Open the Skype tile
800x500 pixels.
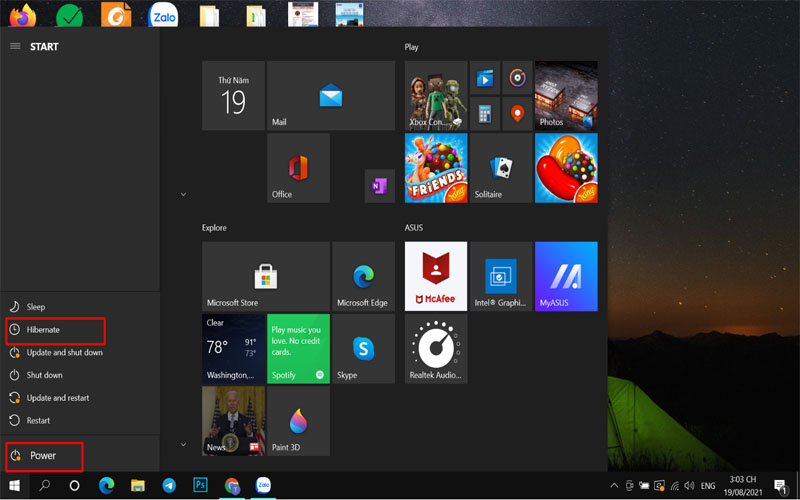point(362,348)
